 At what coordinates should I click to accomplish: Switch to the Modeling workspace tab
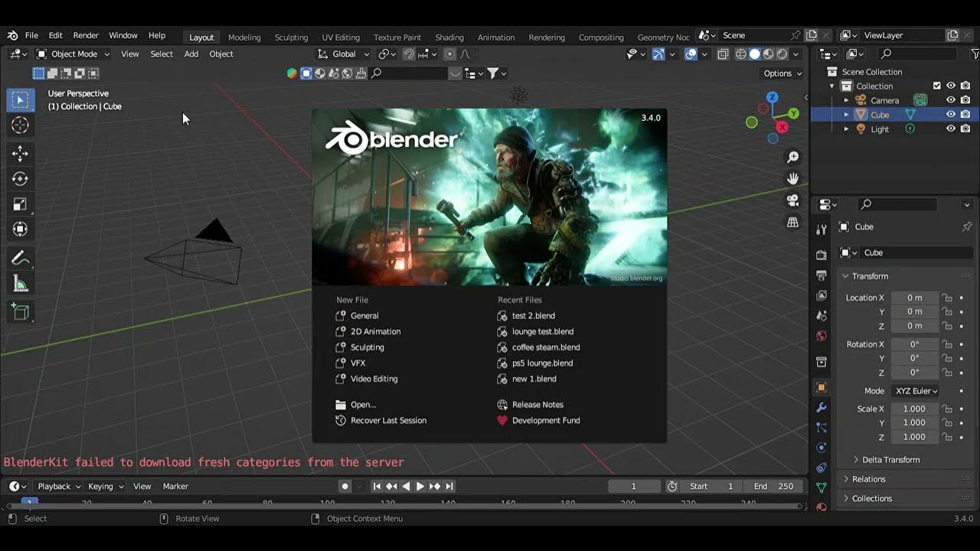click(x=244, y=37)
